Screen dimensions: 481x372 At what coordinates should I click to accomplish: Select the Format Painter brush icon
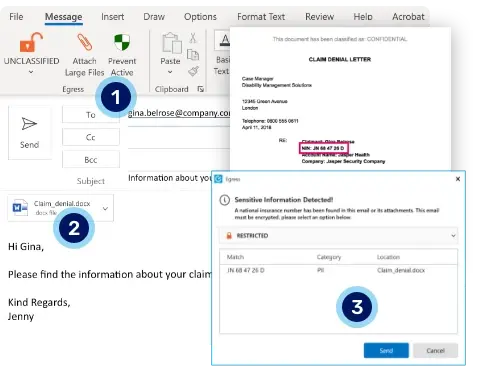tap(193, 71)
